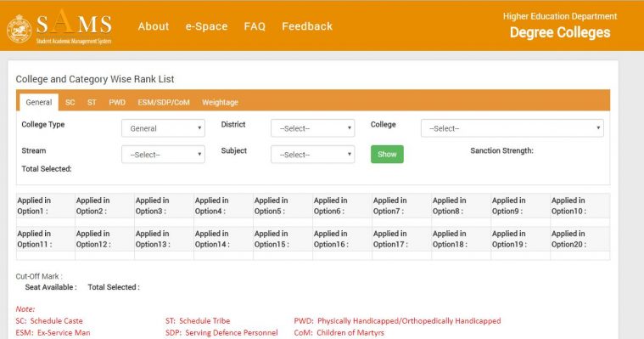Click the Degree Colleges heading

[x=560, y=32]
